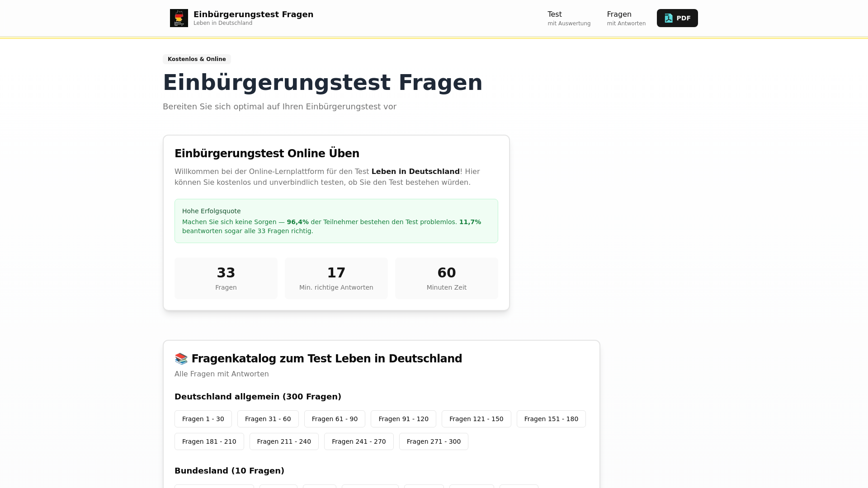
Task: Click the 96,4% success figure
Action: pyautogui.click(x=298, y=222)
